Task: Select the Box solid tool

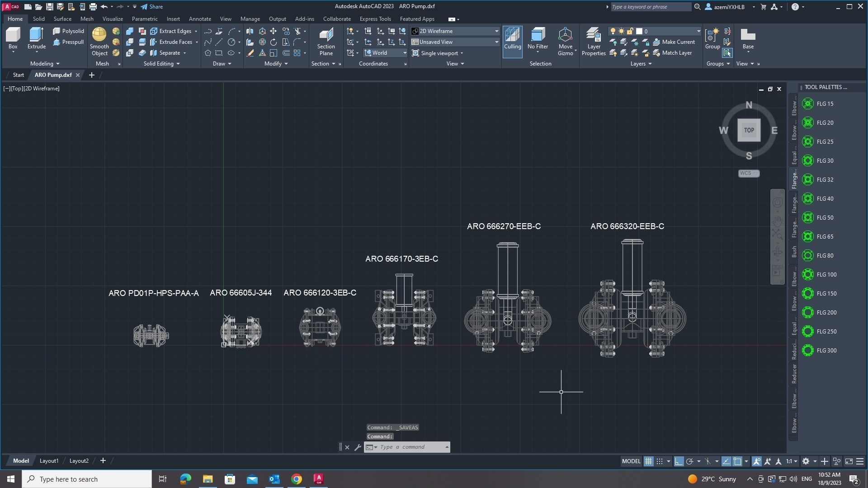Action: (x=13, y=39)
